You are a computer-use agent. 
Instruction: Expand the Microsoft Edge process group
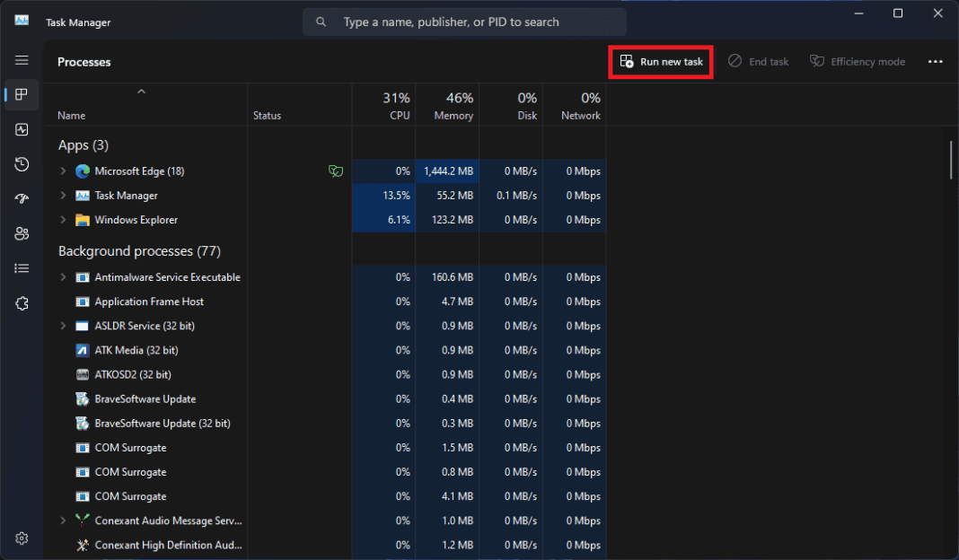(62, 171)
